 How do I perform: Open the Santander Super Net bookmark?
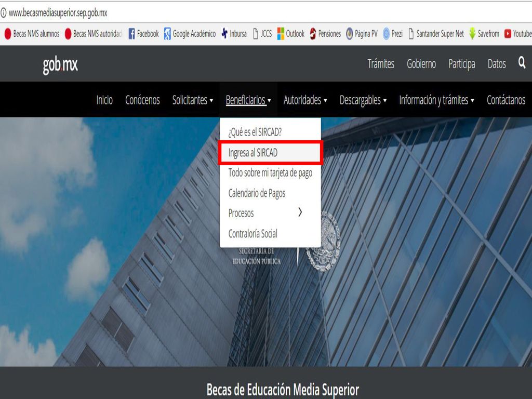436,34
